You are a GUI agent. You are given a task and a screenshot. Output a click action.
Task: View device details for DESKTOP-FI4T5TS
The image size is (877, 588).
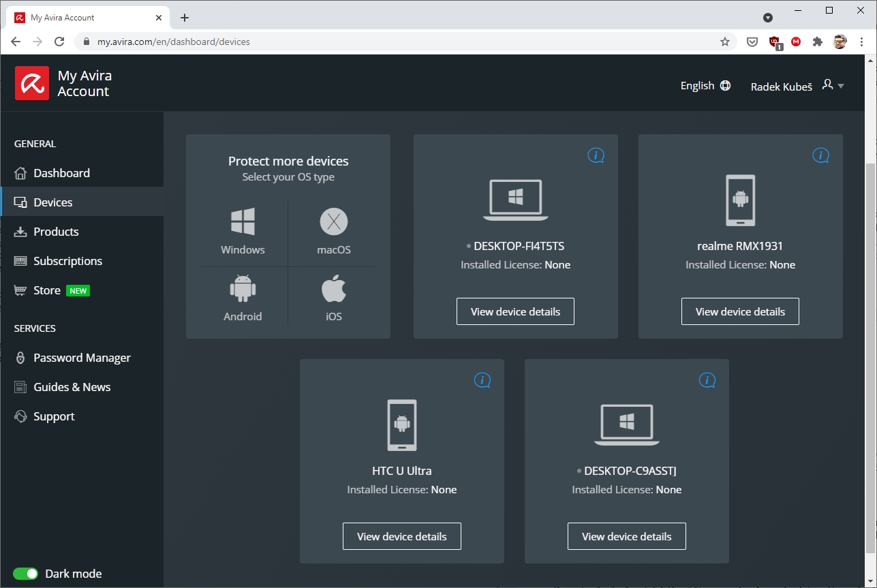tap(515, 311)
